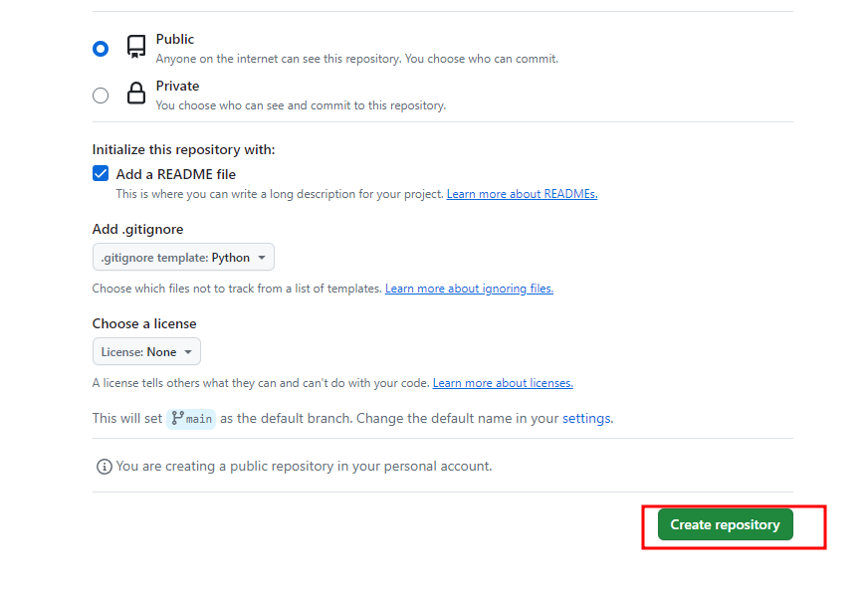Click the info circle icon

[x=105, y=467]
